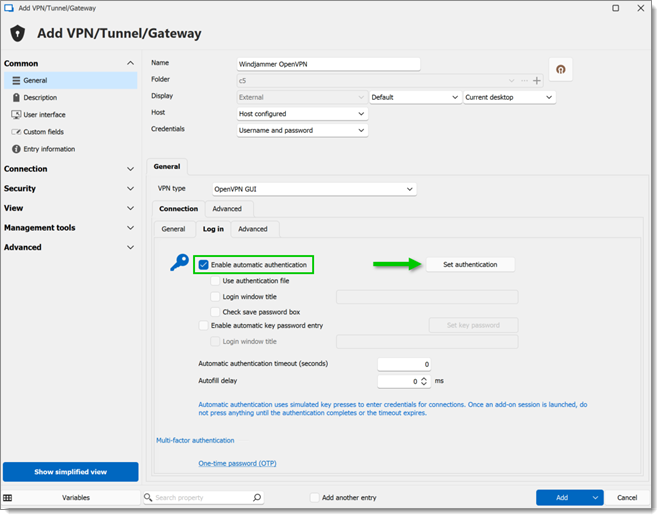
Task: Click the entry icon picker button
Action: [x=560, y=70]
